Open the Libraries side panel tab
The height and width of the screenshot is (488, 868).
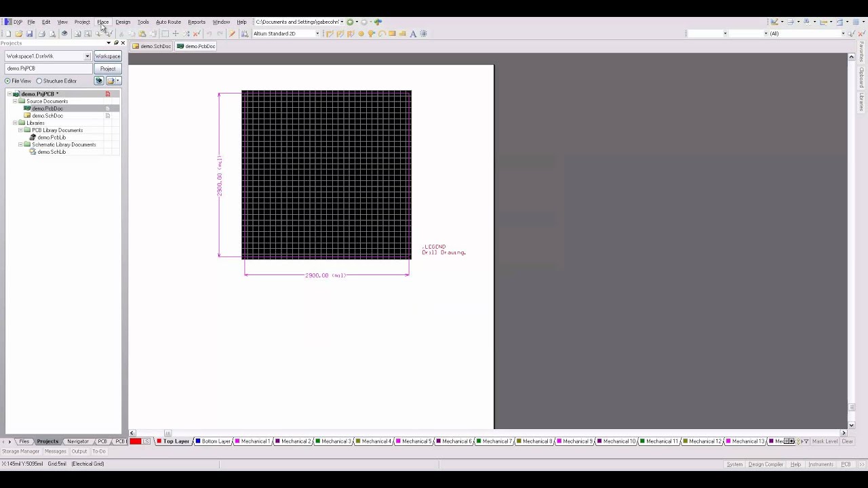tap(862, 102)
